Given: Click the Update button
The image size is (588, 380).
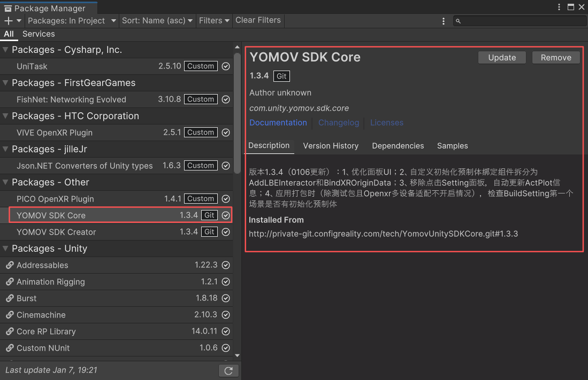Looking at the screenshot, I should 502,58.
